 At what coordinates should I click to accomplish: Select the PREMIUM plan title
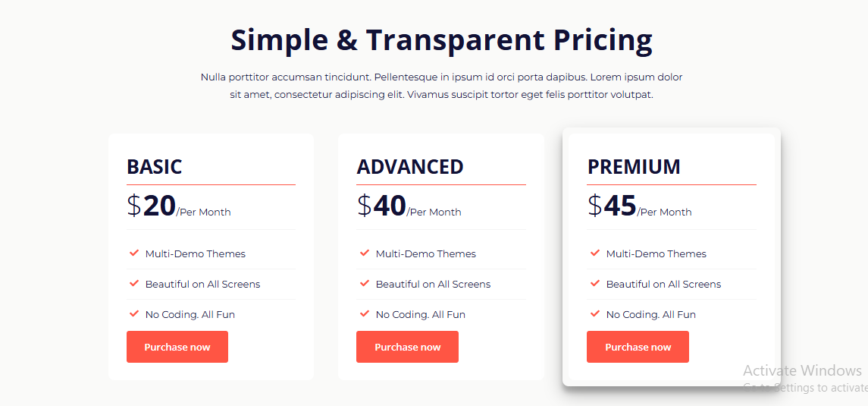point(634,167)
